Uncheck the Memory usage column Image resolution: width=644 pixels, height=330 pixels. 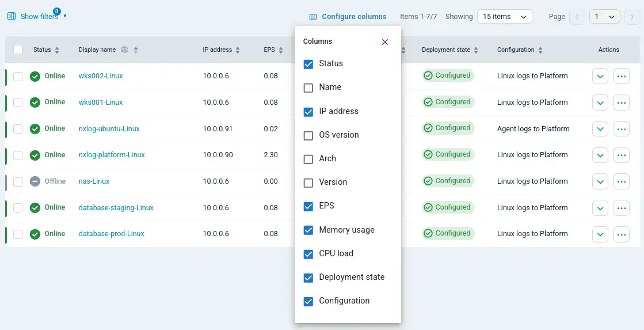308,230
